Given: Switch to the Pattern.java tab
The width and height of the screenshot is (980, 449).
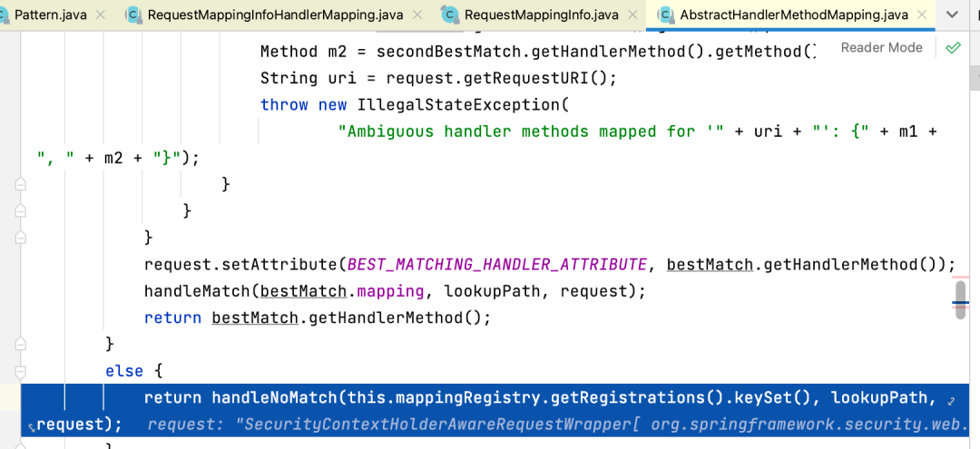Looking at the screenshot, I should click(51, 15).
